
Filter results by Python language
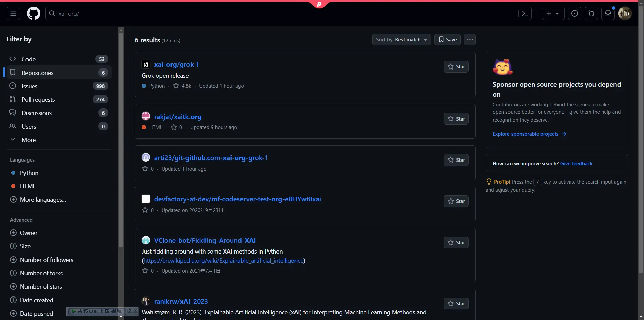[x=29, y=173]
